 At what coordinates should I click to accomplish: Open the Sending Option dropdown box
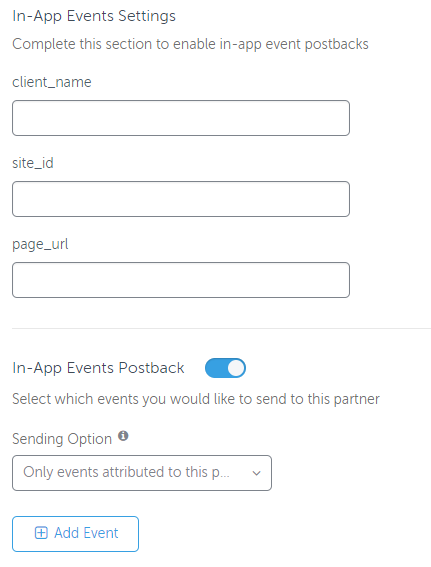click(x=142, y=473)
